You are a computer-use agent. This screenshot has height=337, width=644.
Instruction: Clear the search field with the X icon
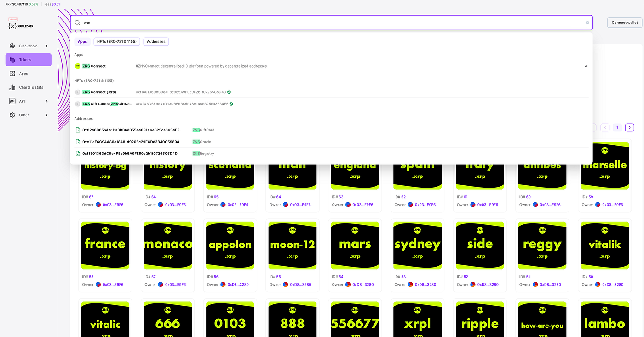point(587,23)
